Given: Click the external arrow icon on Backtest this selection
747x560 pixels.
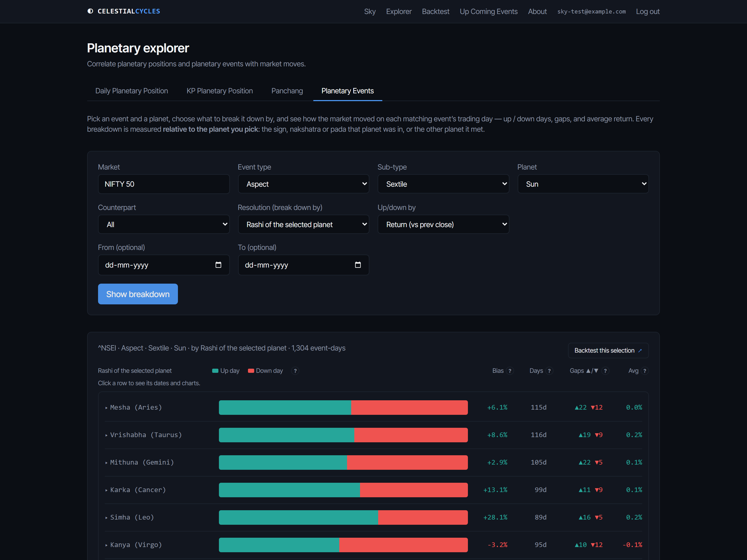Looking at the screenshot, I should click(x=640, y=350).
